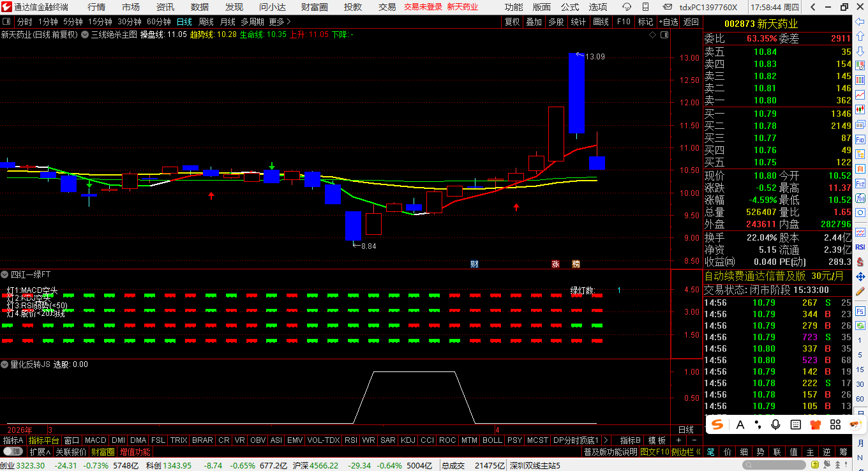Select the 60分钟 period
The width and height of the screenshot is (868, 471).
pos(159,22)
